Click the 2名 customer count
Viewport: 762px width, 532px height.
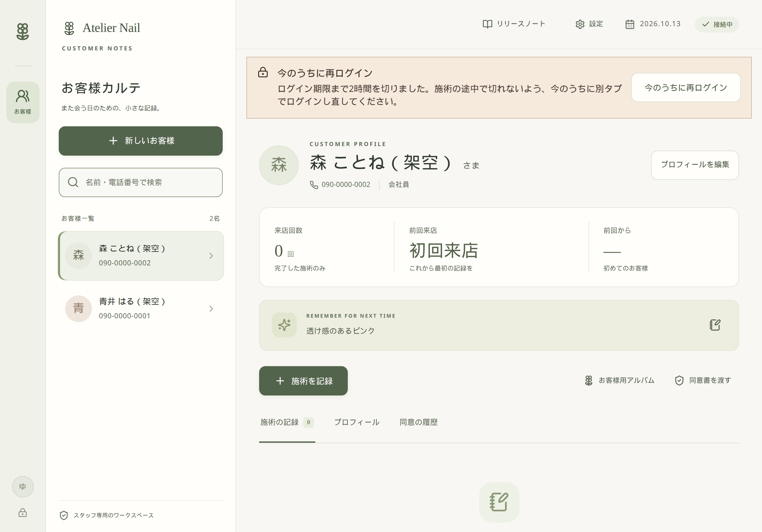[215, 218]
